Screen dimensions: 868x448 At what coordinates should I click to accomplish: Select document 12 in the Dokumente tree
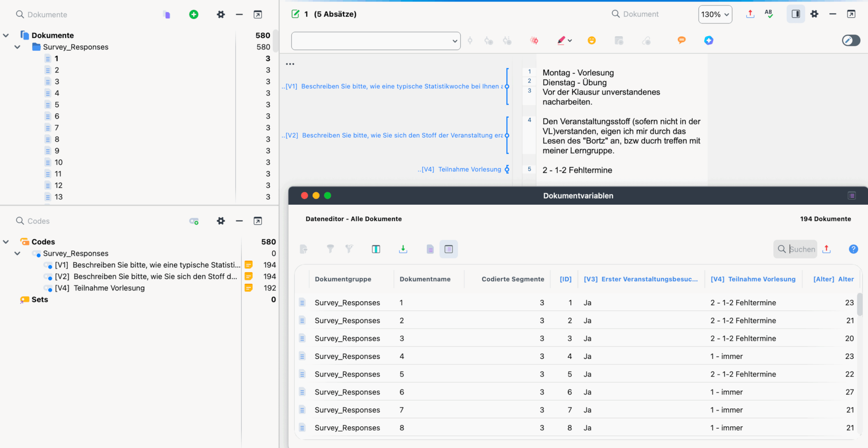[x=58, y=186]
